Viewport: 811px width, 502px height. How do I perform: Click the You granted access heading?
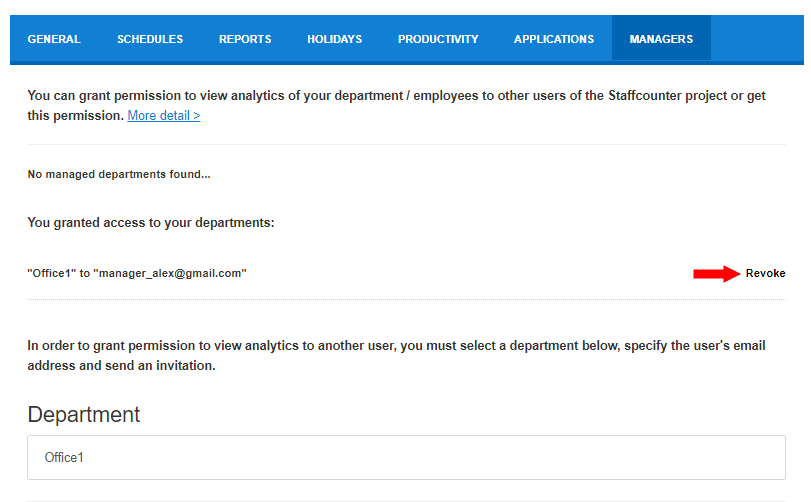point(151,222)
